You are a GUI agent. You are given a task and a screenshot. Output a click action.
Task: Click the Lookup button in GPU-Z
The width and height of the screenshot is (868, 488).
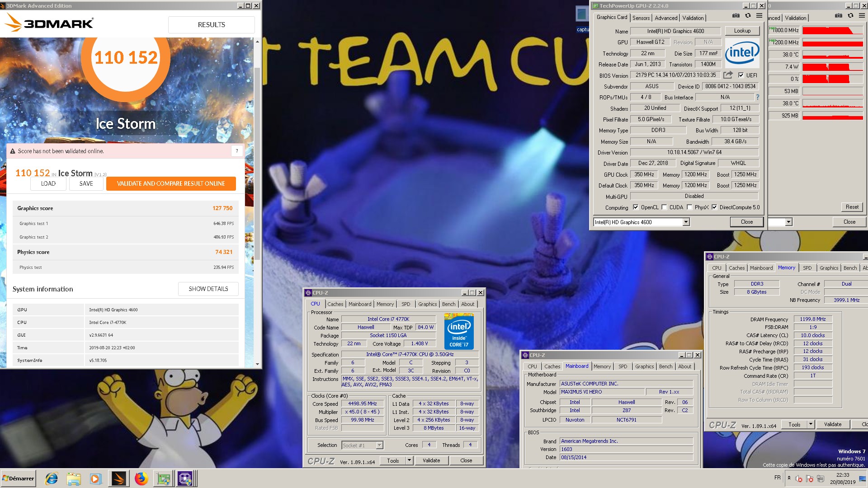pyautogui.click(x=742, y=31)
